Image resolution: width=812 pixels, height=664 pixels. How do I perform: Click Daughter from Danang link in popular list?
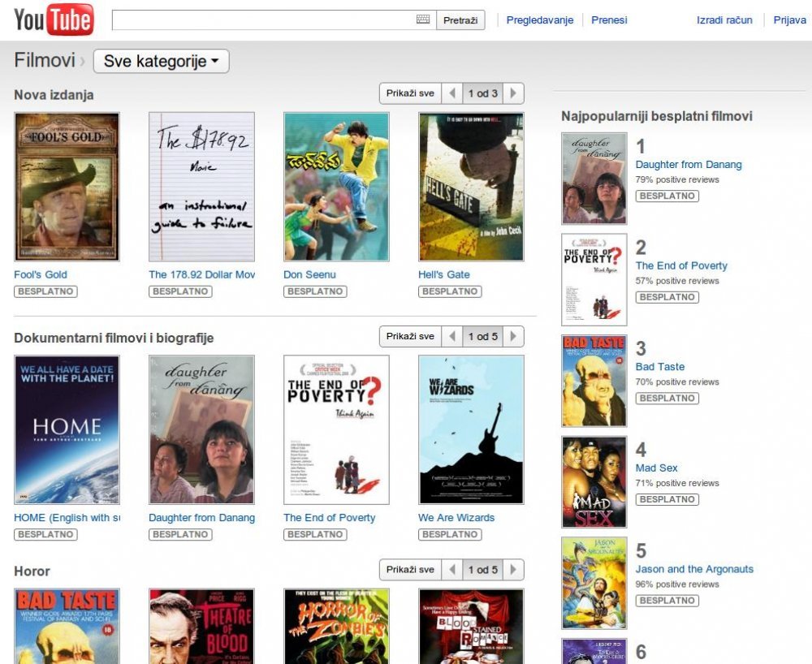689,165
